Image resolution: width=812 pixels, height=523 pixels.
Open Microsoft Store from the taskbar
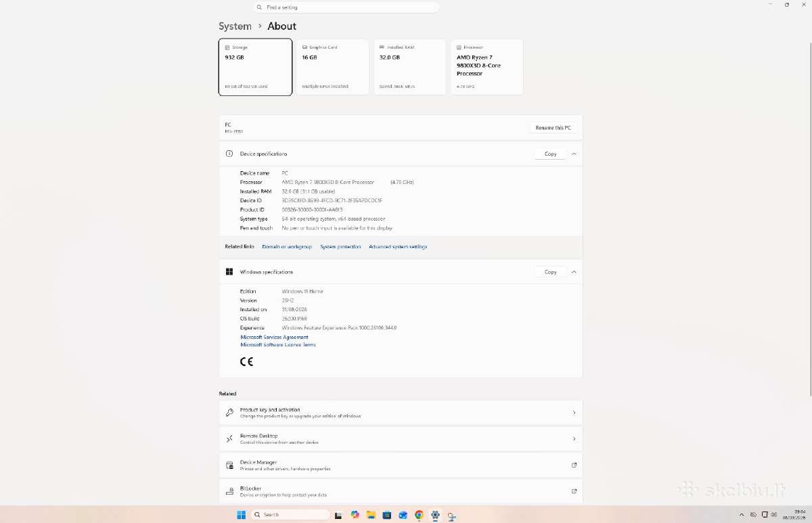(x=387, y=515)
